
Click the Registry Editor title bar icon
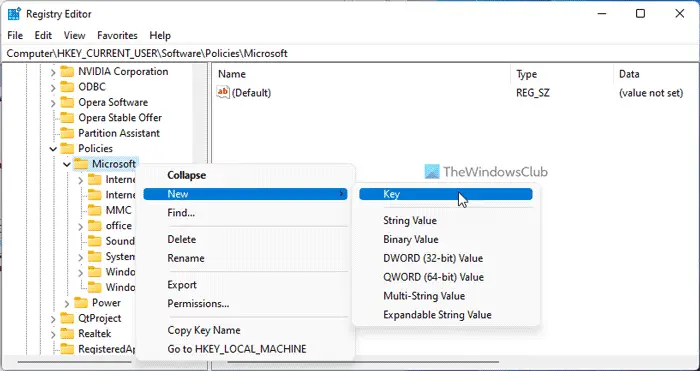point(14,14)
